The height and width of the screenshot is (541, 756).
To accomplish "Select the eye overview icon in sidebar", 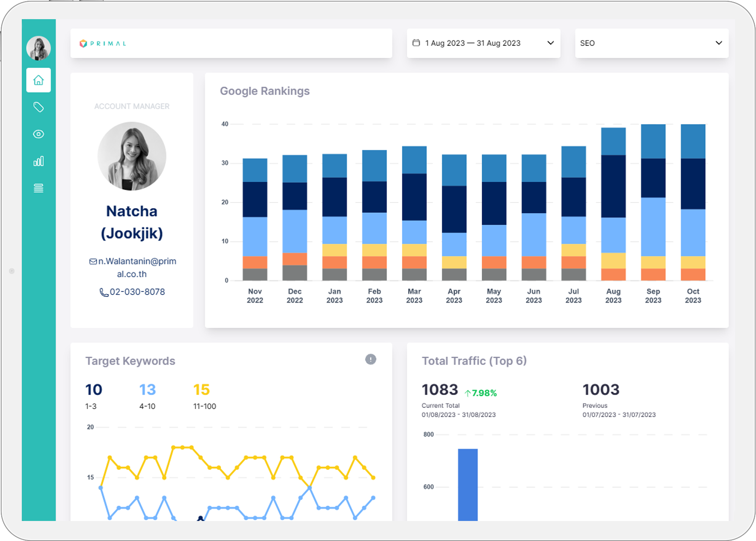I will pyautogui.click(x=38, y=134).
